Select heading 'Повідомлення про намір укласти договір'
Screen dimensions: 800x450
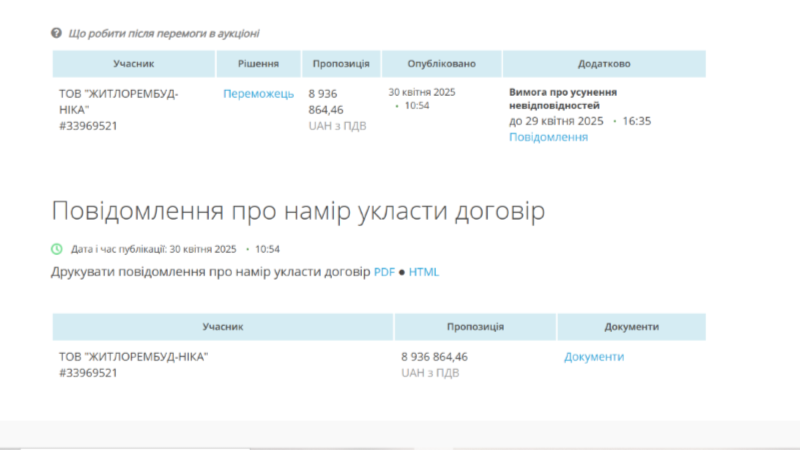click(298, 210)
